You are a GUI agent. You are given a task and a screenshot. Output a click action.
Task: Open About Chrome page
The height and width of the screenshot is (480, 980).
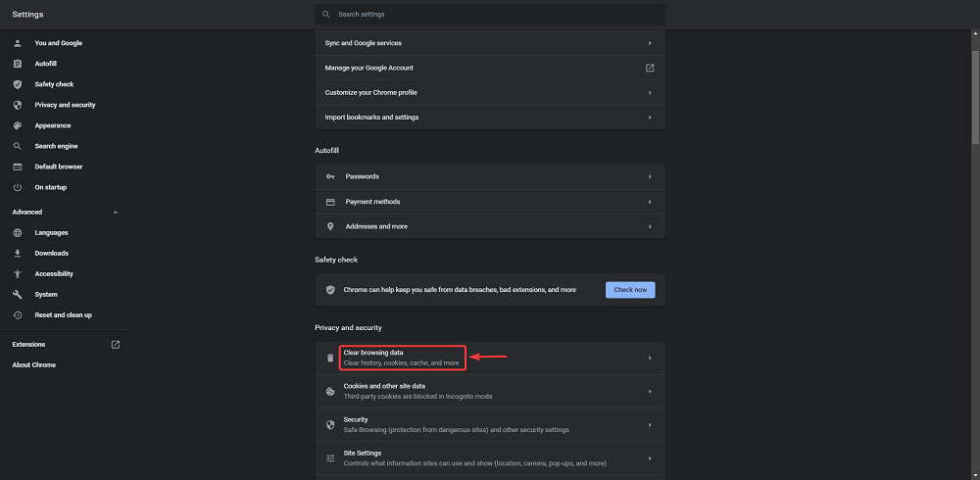coord(33,365)
